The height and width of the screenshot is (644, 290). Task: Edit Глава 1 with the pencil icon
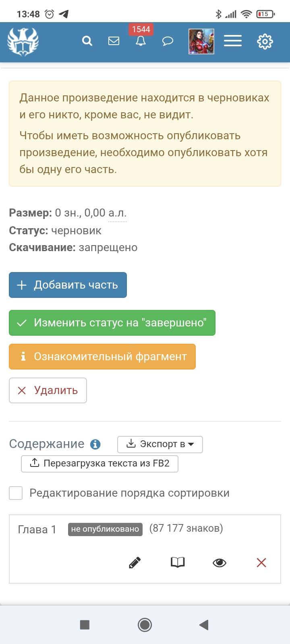point(135,562)
